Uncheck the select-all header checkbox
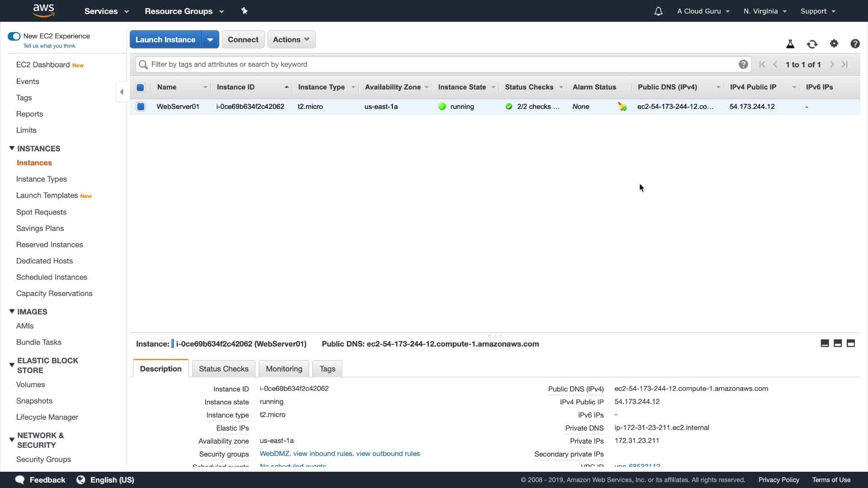 point(140,87)
